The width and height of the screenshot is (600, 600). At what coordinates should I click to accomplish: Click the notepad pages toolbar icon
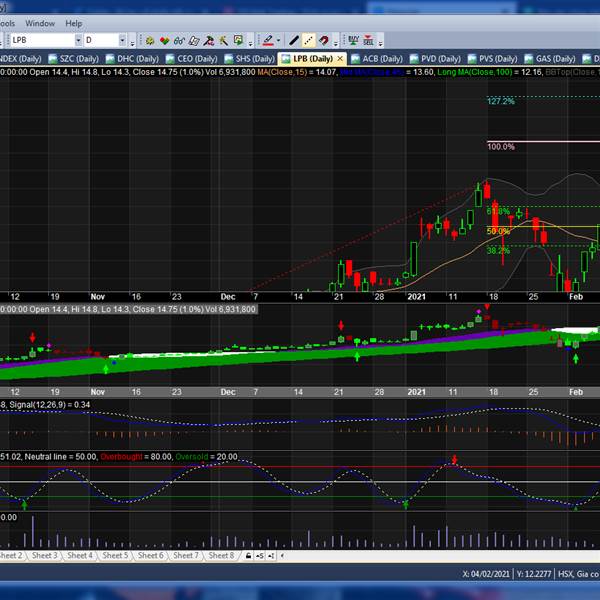click(x=194, y=41)
